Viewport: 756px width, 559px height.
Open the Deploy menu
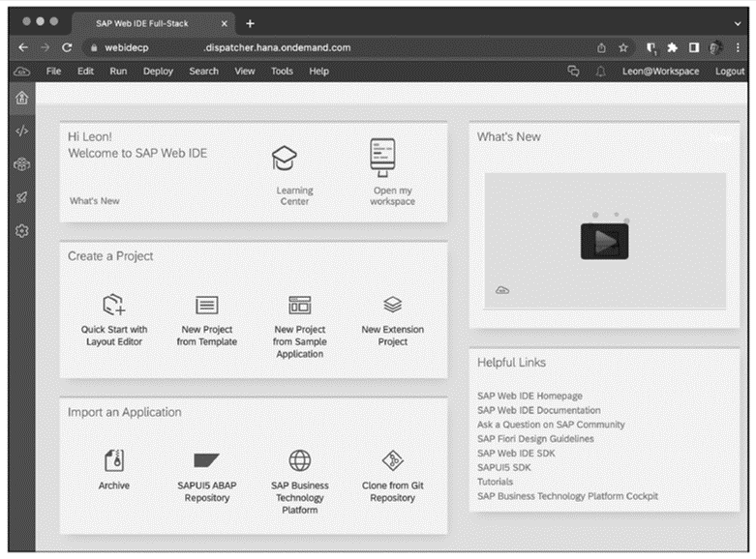(158, 72)
